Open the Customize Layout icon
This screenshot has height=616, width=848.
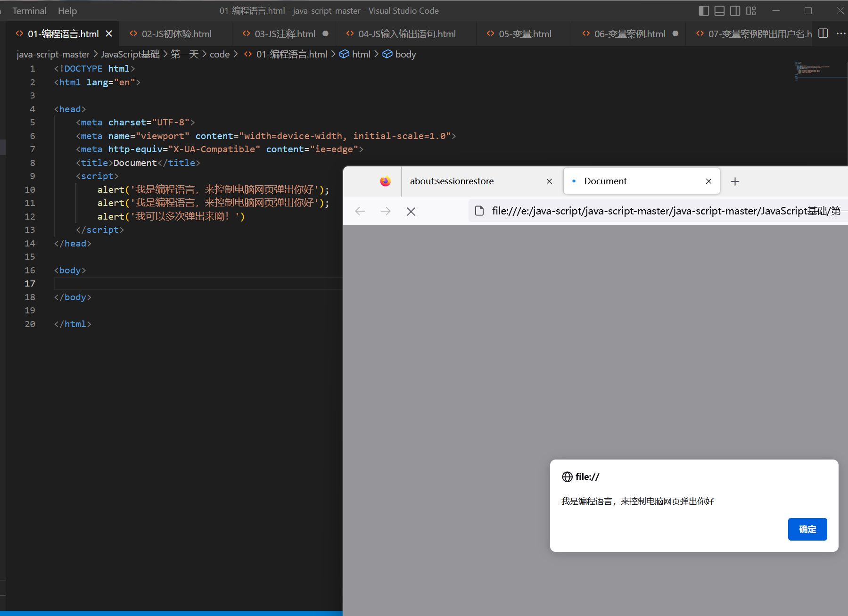751,11
